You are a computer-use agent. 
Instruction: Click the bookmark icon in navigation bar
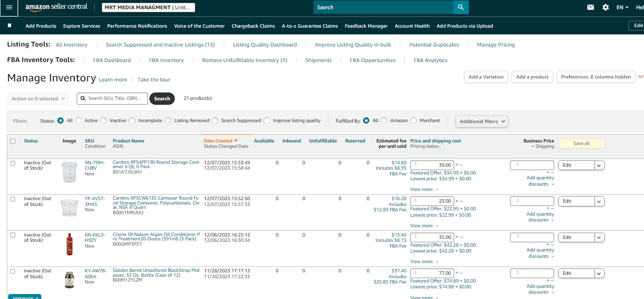[x=9, y=26]
